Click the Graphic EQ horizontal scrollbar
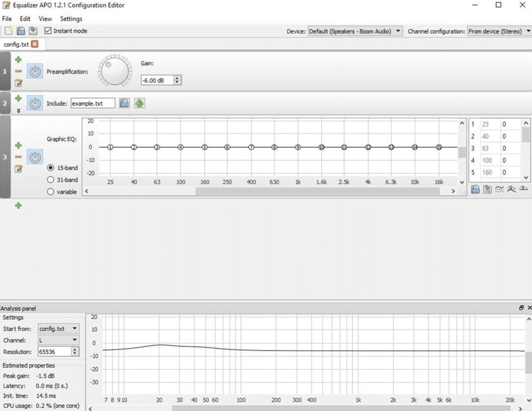This screenshot has width=532, height=411. 317,191
